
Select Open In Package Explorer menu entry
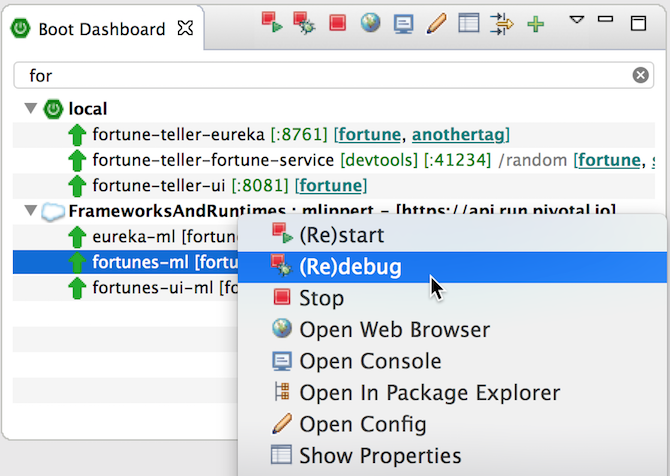coord(429,393)
